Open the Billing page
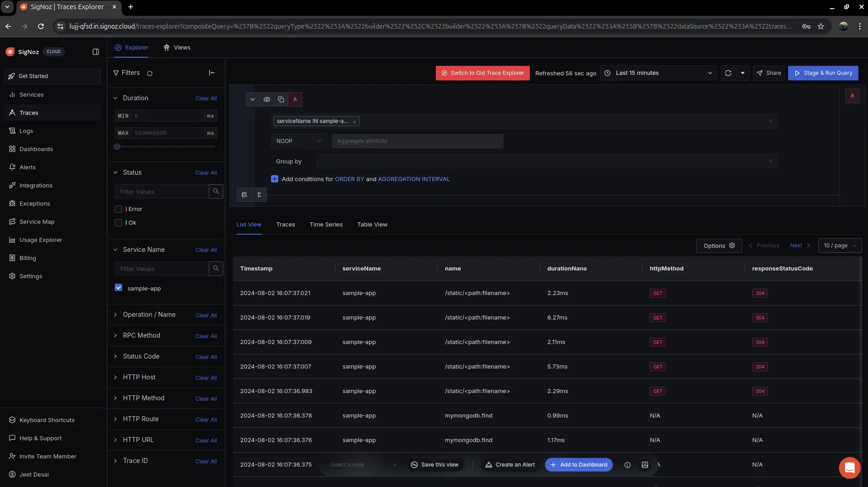The width and height of the screenshot is (868, 487). tap(27, 258)
